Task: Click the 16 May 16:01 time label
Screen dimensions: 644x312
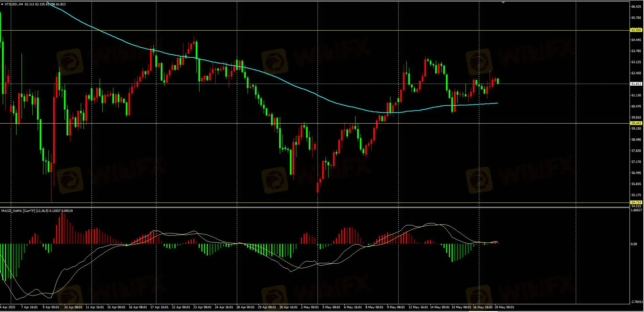Action: click(483, 307)
